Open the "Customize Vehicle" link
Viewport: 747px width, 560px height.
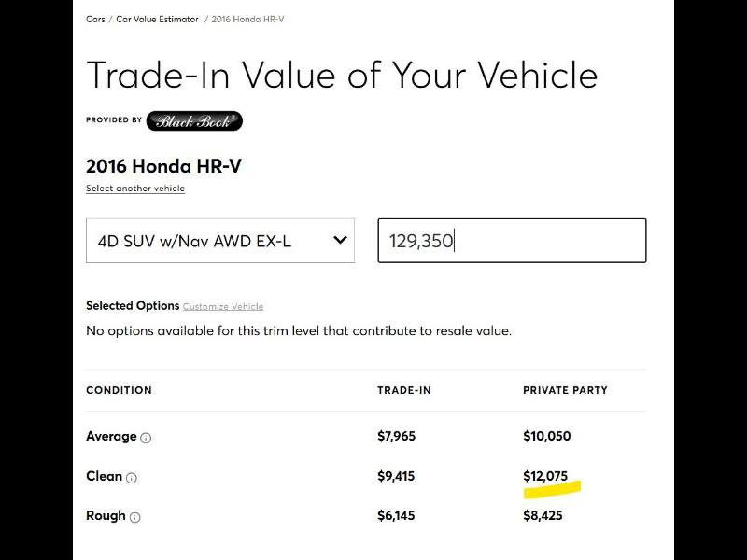click(x=222, y=306)
